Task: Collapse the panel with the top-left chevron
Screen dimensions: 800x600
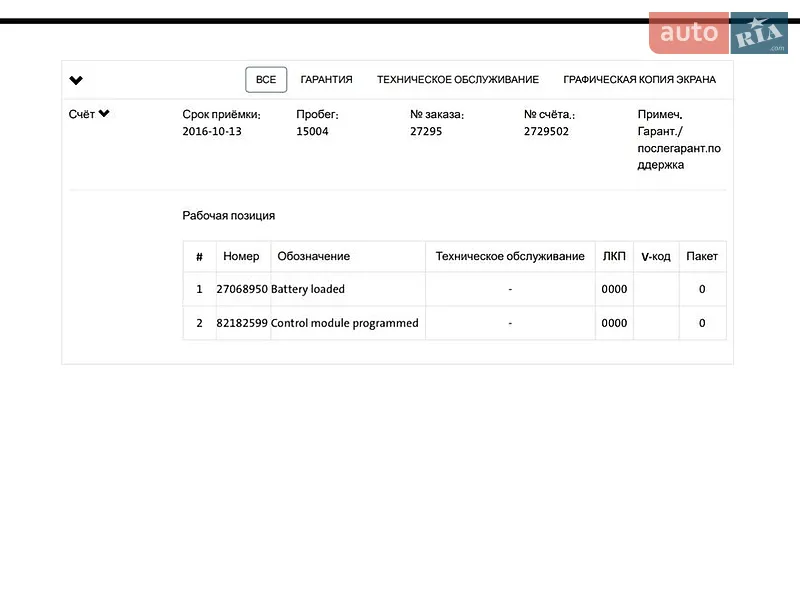Action: point(76,80)
